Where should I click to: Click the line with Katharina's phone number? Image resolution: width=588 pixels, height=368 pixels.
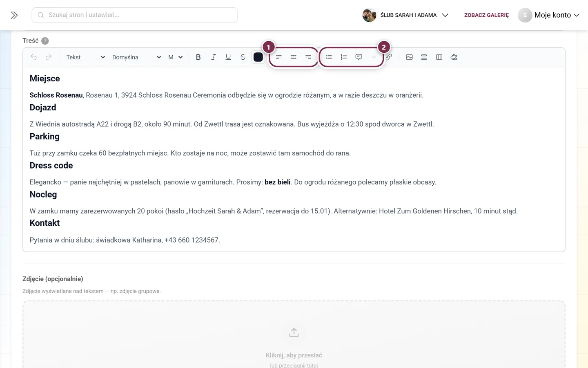tap(125, 240)
